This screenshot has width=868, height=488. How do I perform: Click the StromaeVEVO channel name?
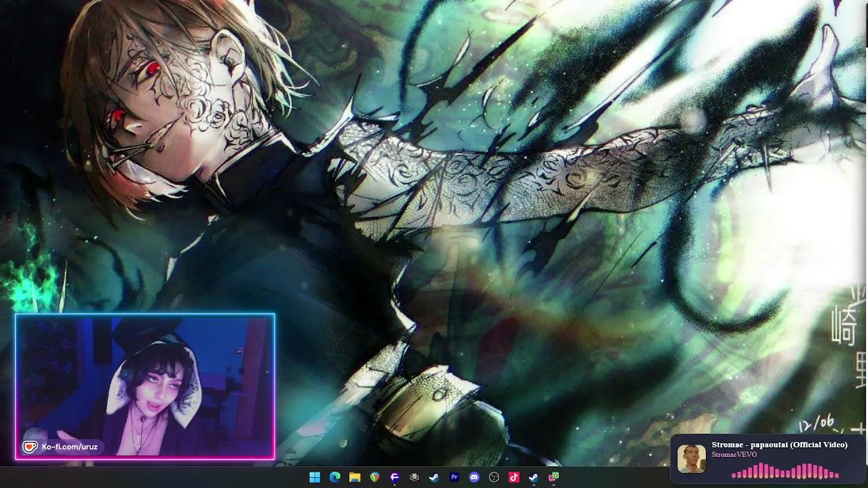pyautogui.click(x=734, y=454)
